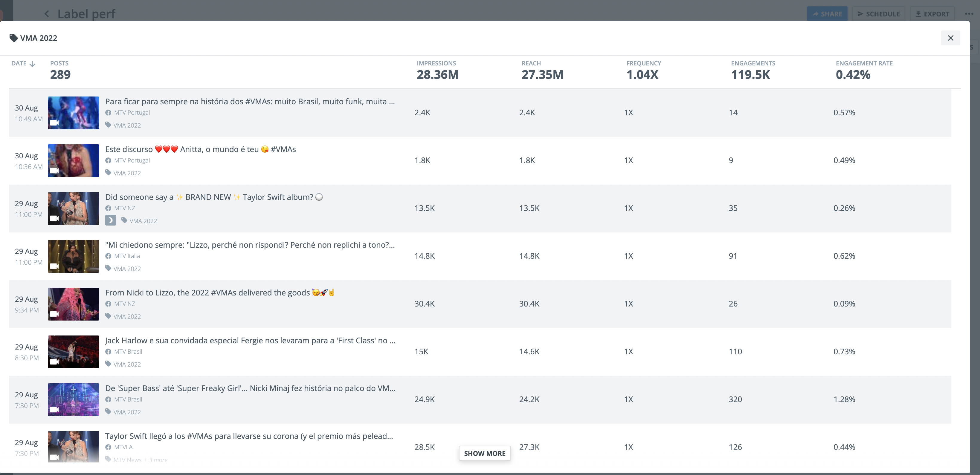Click '+ 3 more' labels in last row
The image size is (980, 475).
pos(155,460)
